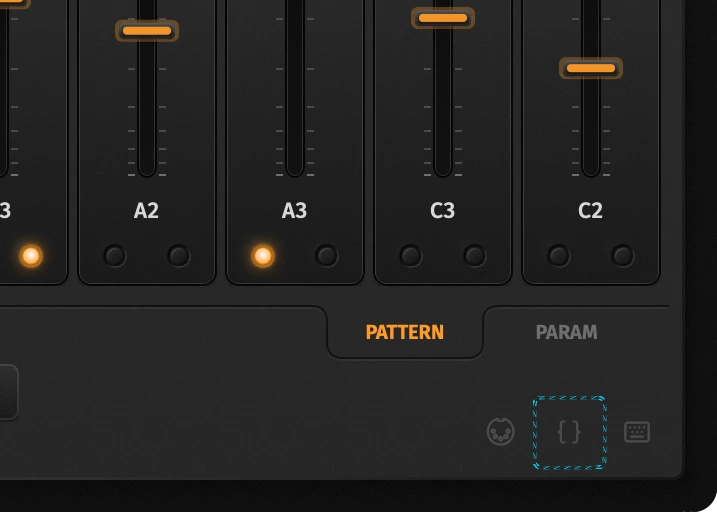Toggle the left LED under C2

pyautogui.click(x=559, y=256)
